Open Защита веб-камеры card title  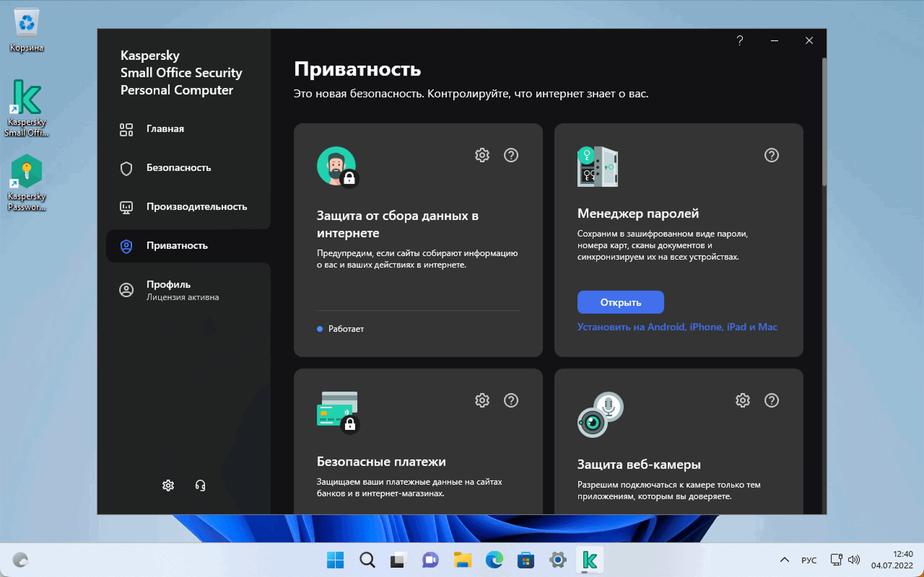click(x=639, y=464)
